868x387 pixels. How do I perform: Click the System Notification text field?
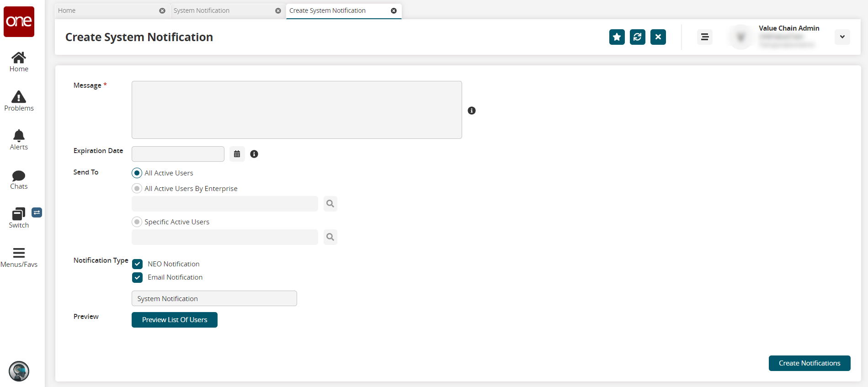click(214, 298)
